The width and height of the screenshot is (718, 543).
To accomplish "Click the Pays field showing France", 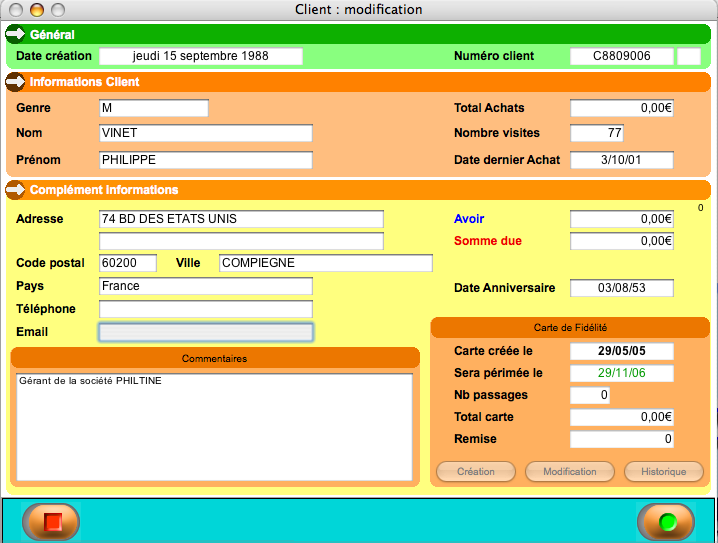I will (x=206, y=286).
